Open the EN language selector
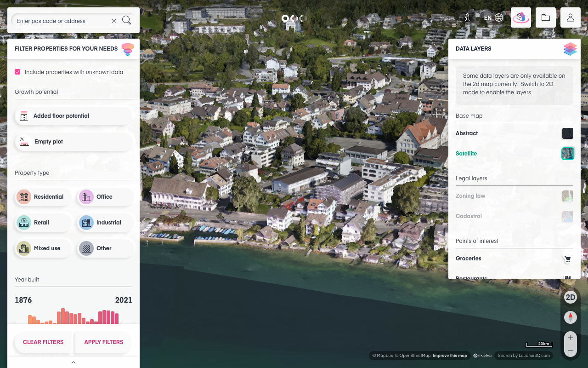The image size is (588, 368). pos(488,18)
